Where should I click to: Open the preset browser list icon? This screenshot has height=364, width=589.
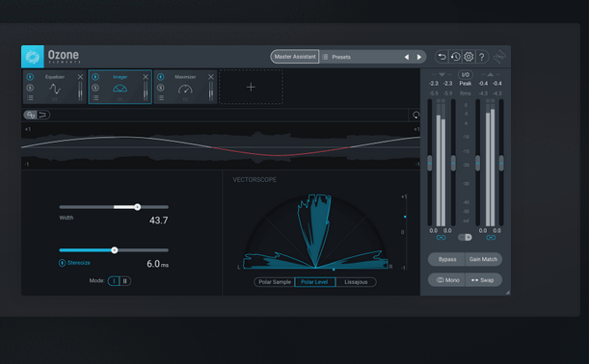pyautogui.click(x=325, y=57)
